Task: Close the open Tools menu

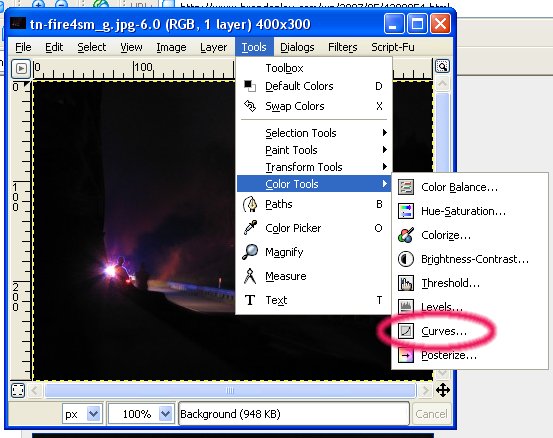Action: 254,47
